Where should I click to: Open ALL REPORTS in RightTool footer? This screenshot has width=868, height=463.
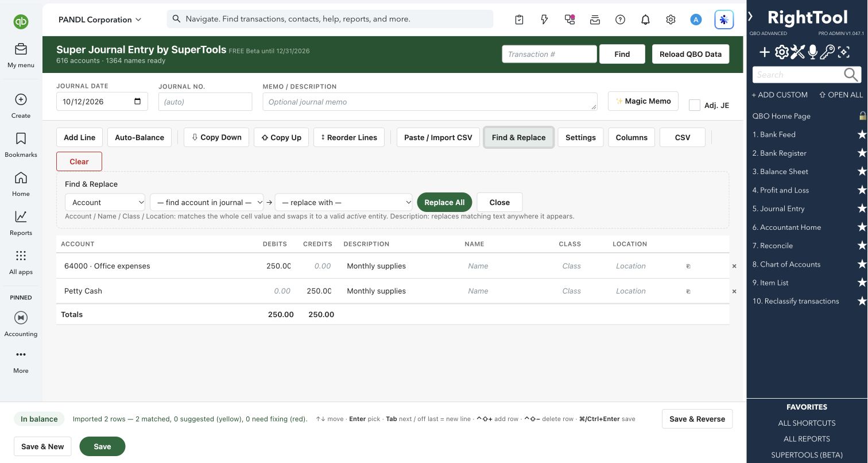807,439
